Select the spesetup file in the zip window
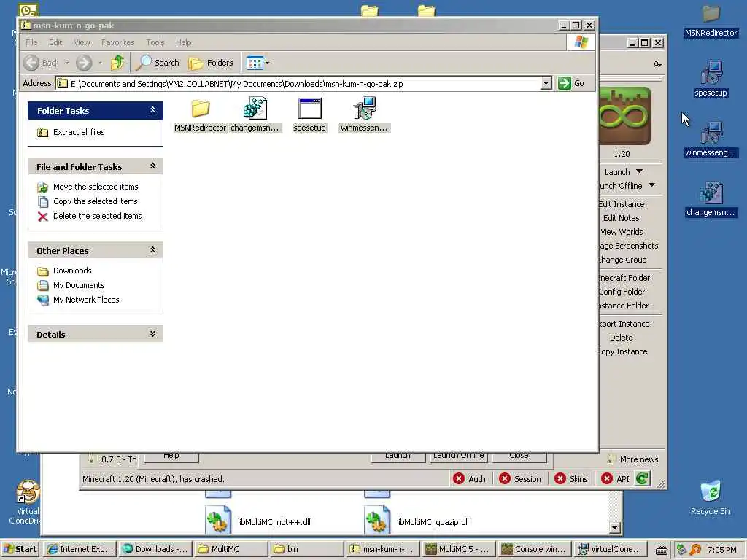The height and width of the screenshot is (560, 747). click(x=309, y=114)
